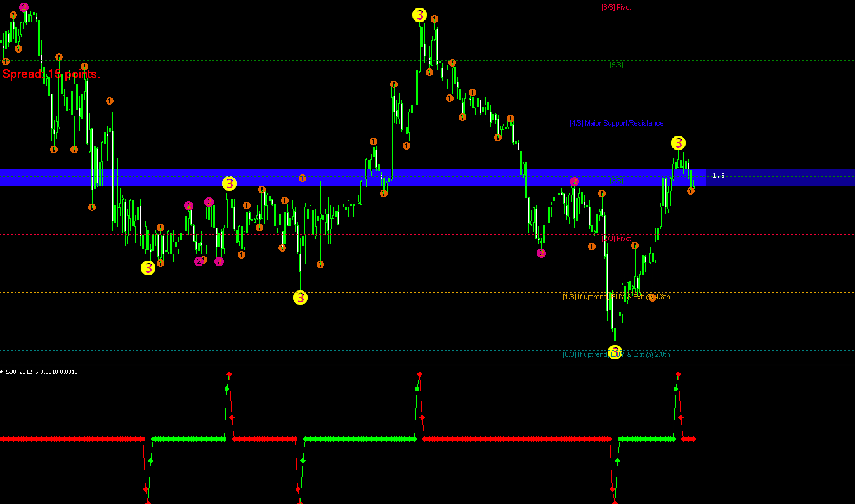Click the '1.5' label on the blue band
Image resolution: width=855 pixels, height=504 pixels.
[718, 175]
